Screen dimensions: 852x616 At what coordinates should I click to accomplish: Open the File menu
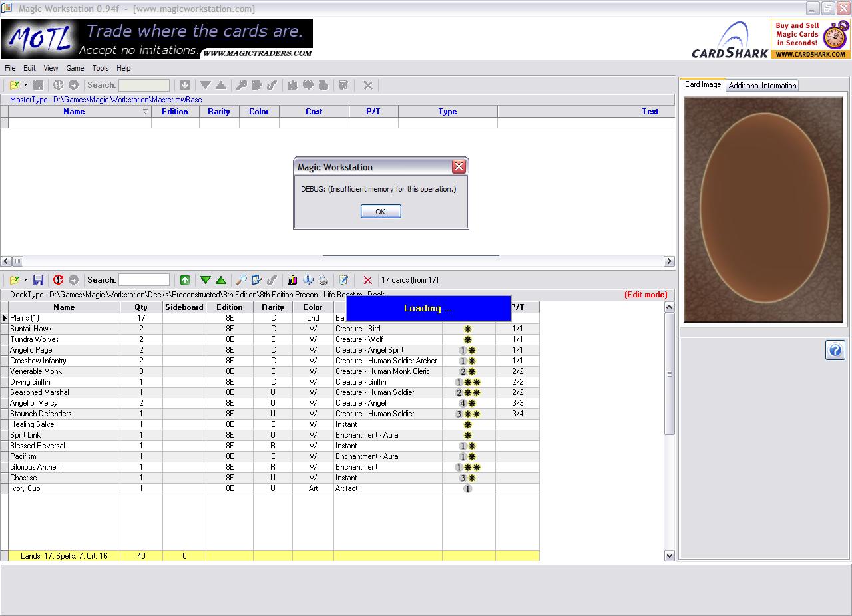point(11,68)
